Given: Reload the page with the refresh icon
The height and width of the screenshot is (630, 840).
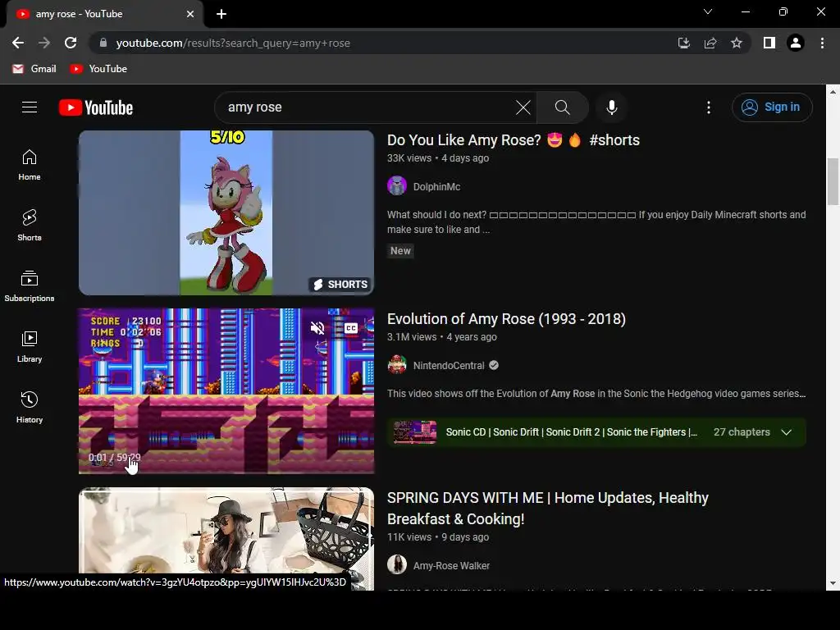Looking at the screenshot, I should pyautogui.click(x=71, y=43).
